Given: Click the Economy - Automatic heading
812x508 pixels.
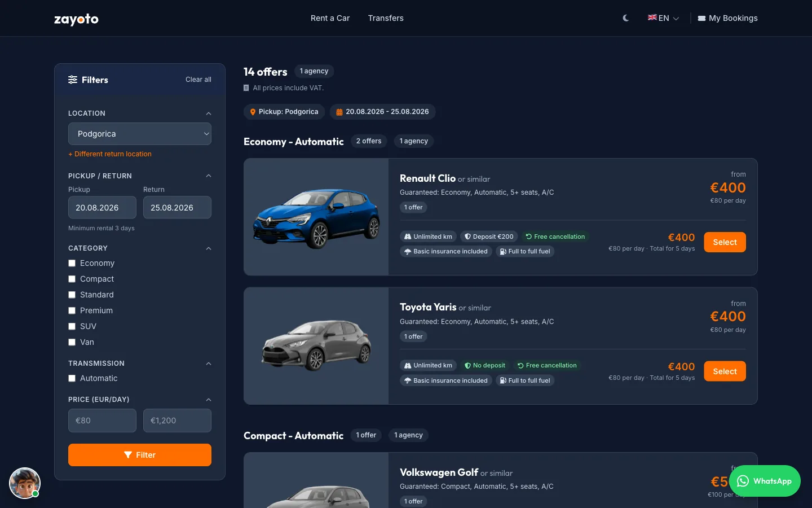Looking at the screenshot, I should pos(293,142).
